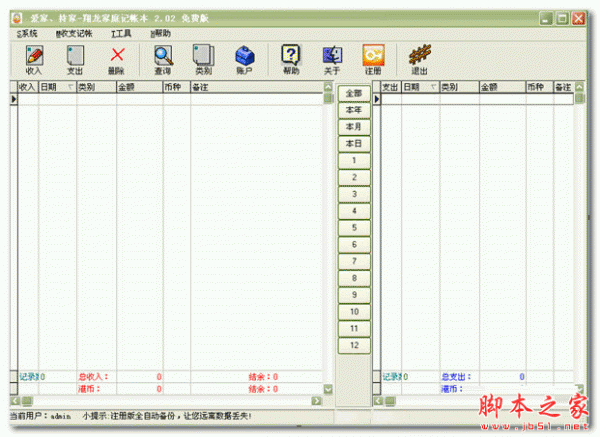Select month button 3
The width and height of the screenshot is (600, 437).
coord(354,194)
